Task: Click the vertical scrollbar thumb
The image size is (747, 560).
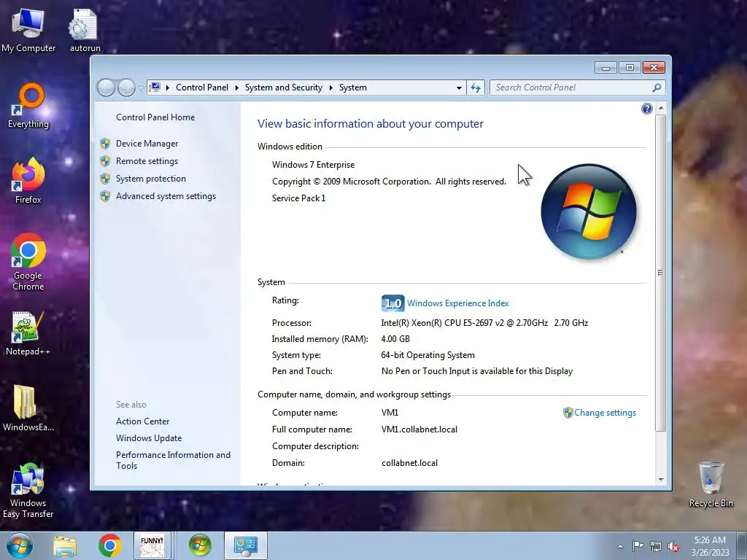Action: (660, 273)
